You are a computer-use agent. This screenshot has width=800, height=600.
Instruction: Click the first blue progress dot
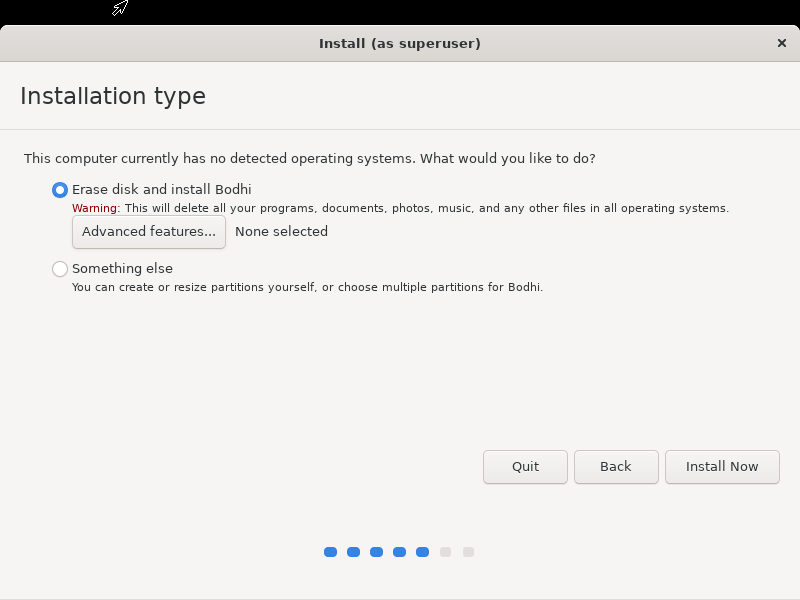(x=330, y=552)
